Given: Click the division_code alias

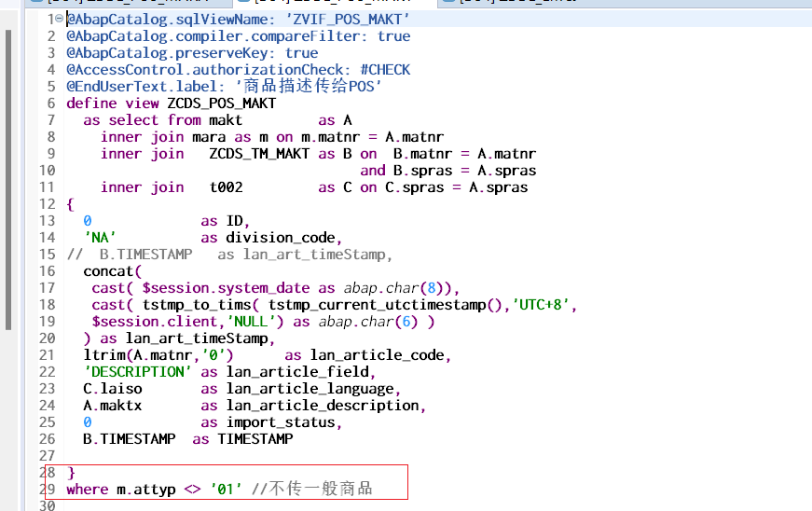Looking at the screenshot, I should pyautogui.click(x=281, y=238).
